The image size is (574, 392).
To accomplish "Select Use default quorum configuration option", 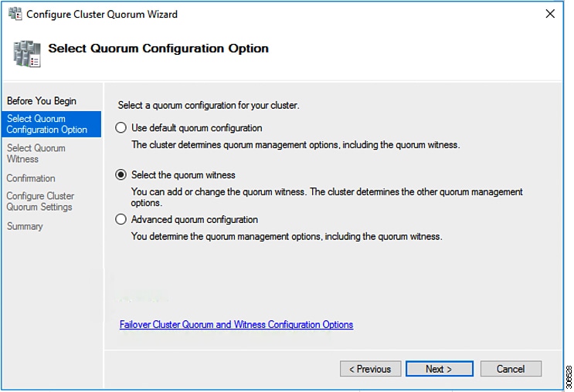I will [121, 128].
